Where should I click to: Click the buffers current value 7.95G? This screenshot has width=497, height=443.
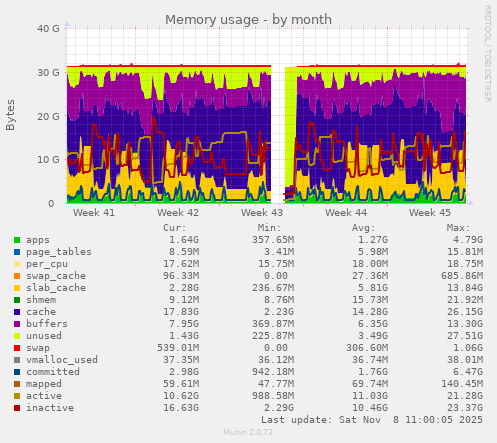pos(184,324)
